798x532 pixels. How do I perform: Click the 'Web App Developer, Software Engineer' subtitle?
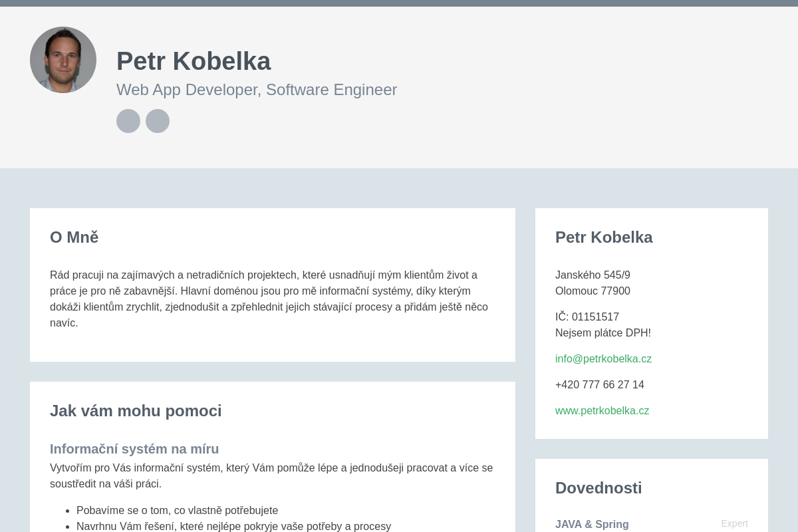point(257,90)
